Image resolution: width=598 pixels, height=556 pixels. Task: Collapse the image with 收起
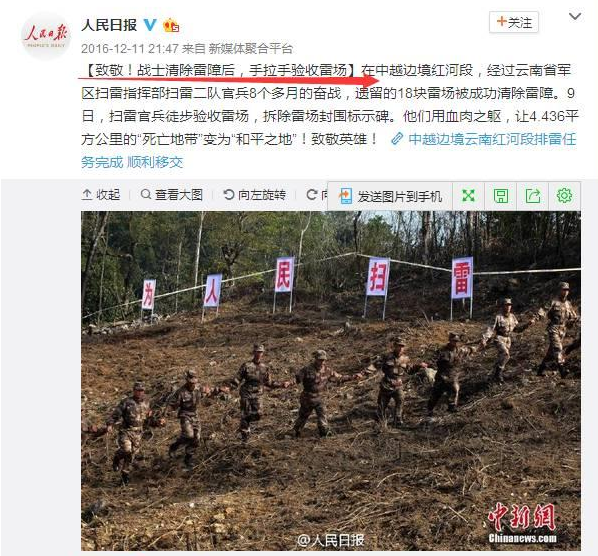[x=101, y=195]
